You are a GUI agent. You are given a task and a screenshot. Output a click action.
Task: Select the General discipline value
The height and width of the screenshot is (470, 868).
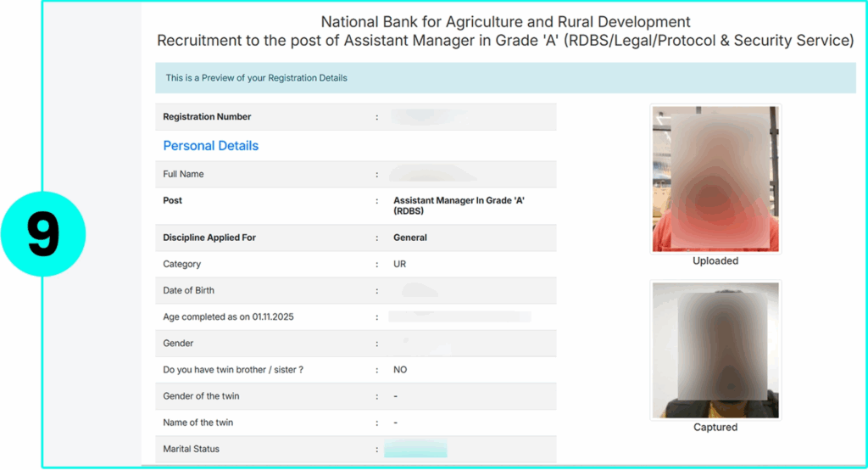tap(410, 238)
